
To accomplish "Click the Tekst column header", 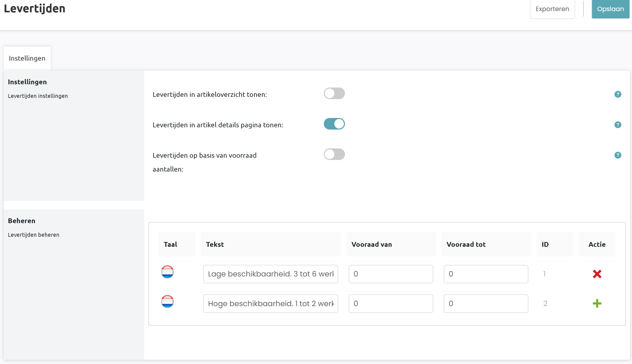I will (x=215, y=245).
